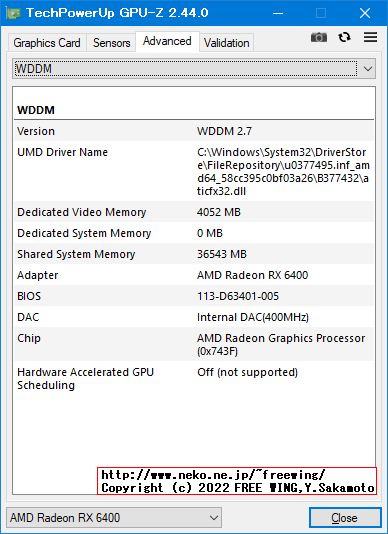This screenshot has width=388, height=534.
Task: Select the 0 MB value
Action: tap(210, 233)
